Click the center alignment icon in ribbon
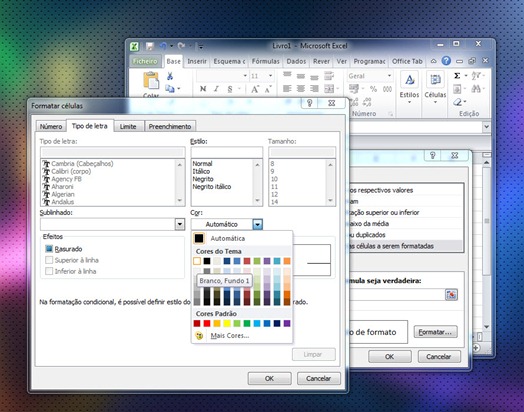The width and height of the screenshot is (524, 412). (x=300, y=89)
